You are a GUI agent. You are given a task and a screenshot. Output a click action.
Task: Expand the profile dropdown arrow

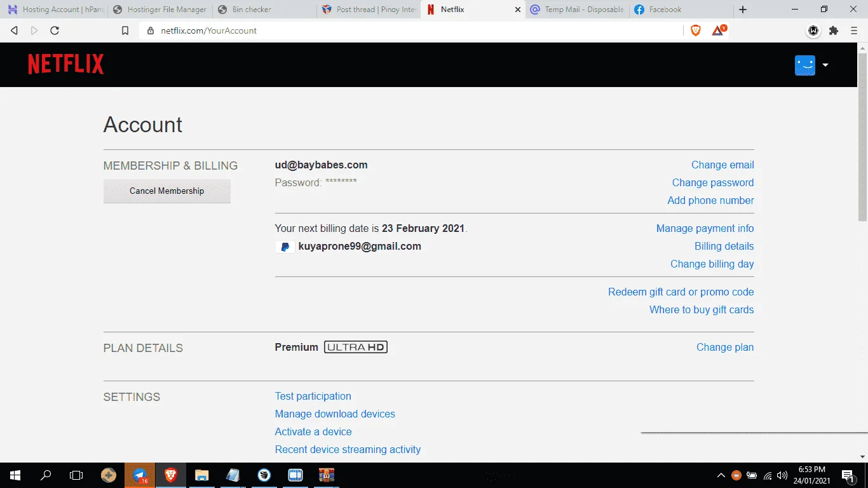click(x=825, y=65)
